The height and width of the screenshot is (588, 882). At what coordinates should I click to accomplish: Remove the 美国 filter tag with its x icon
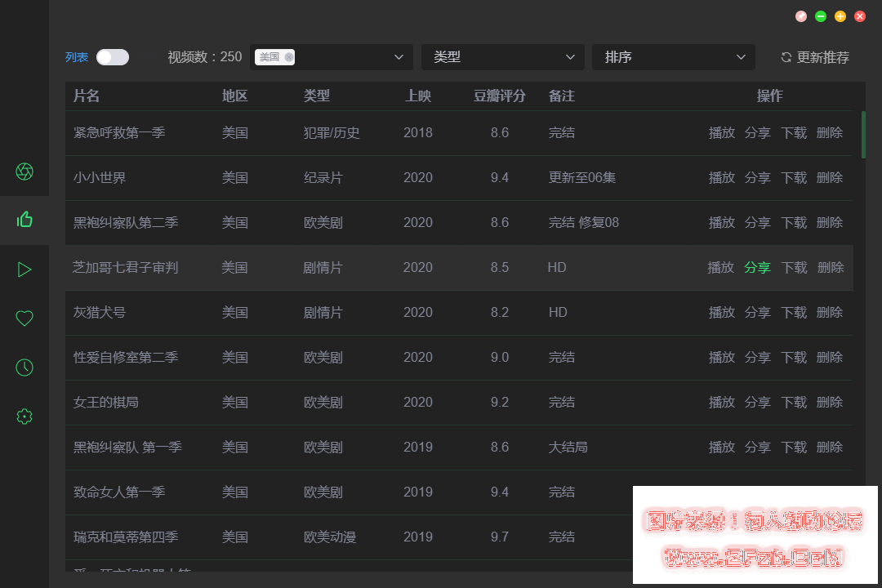tap(289, 57)
